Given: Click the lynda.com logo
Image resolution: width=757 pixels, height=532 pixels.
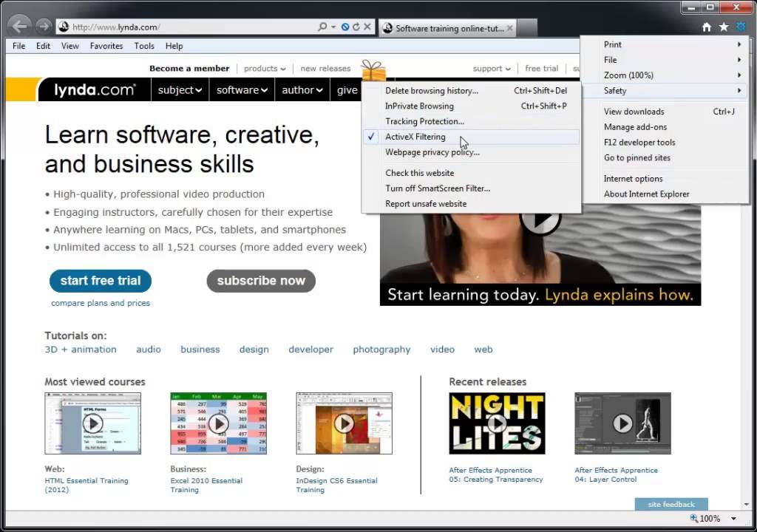Looking at the screenshot, I should (x=95, y=90).
